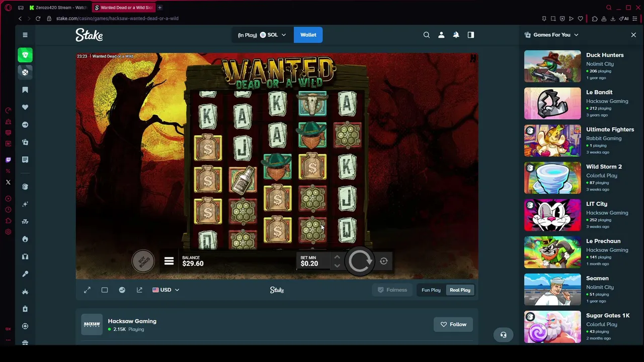Select the Seamen game title
Screen dimensions: 644x362
click(597, 278)
